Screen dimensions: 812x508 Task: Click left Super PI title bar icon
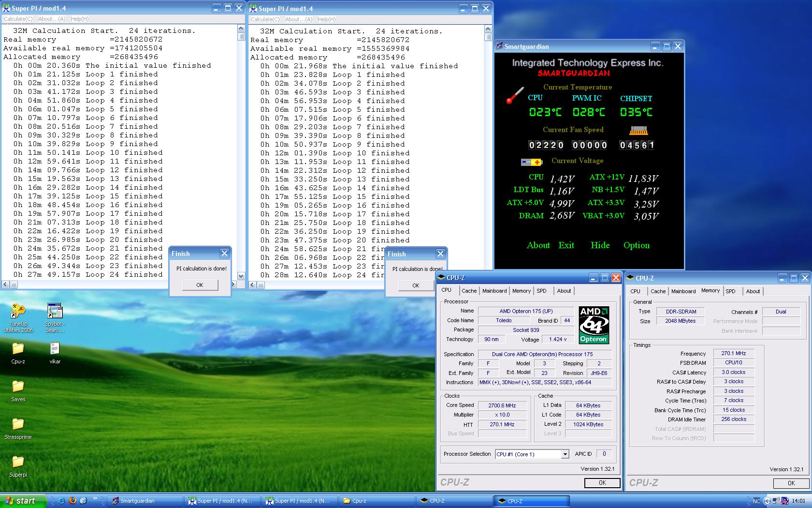(x=6, y=8)
